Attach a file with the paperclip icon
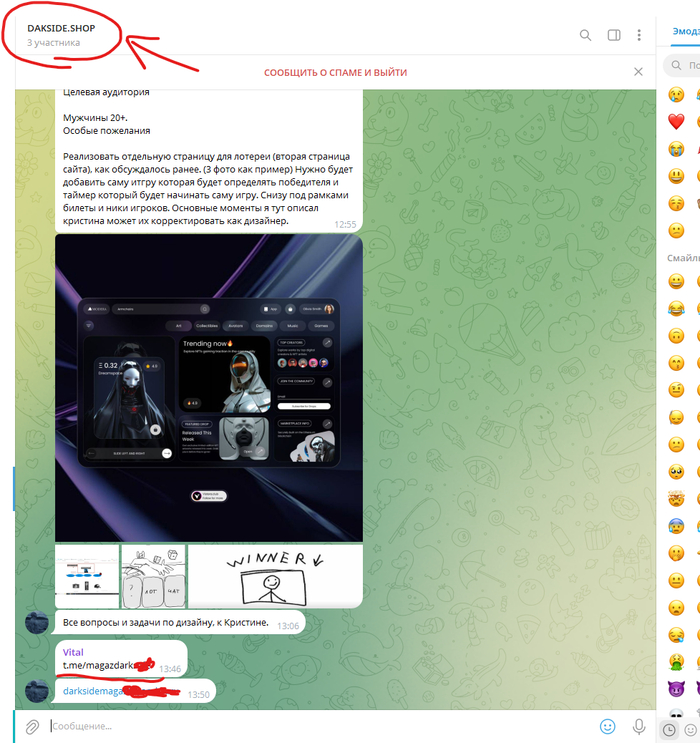 click(x=32, y=726)
